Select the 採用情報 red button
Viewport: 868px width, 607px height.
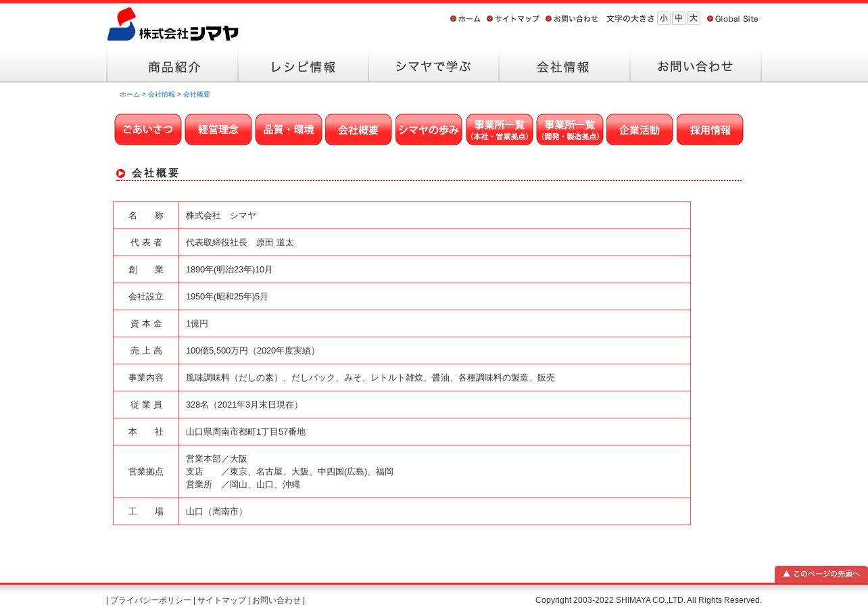[710, 129]
